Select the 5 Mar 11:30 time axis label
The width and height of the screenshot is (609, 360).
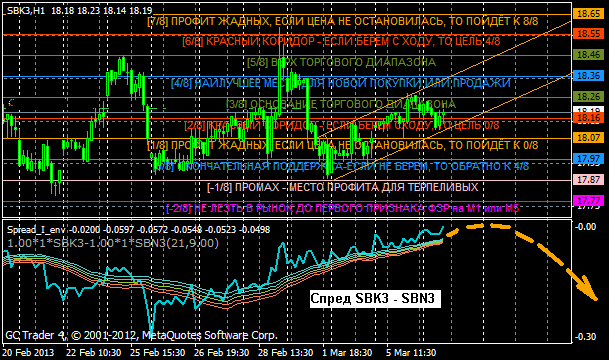pyautogui.click(x=411, y=353)
